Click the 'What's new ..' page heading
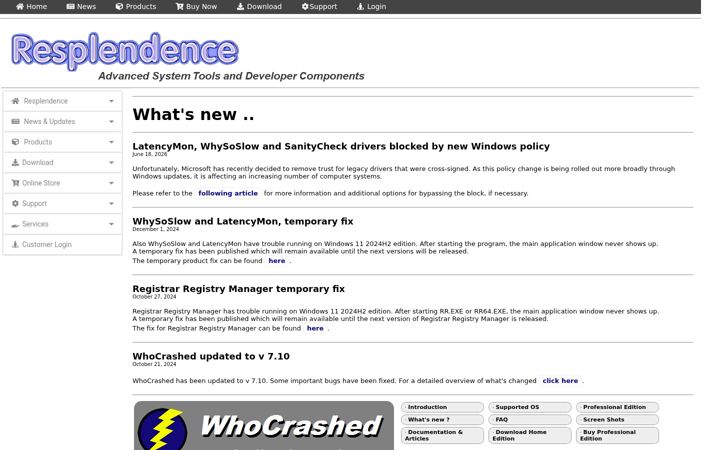The image size is (720, 450). coord(193,114)
